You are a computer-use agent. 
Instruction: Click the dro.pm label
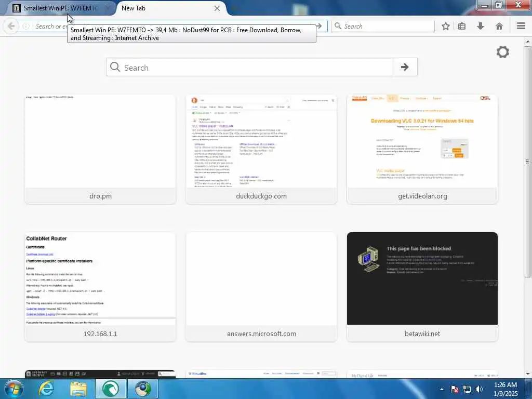(x=100, y=196)
